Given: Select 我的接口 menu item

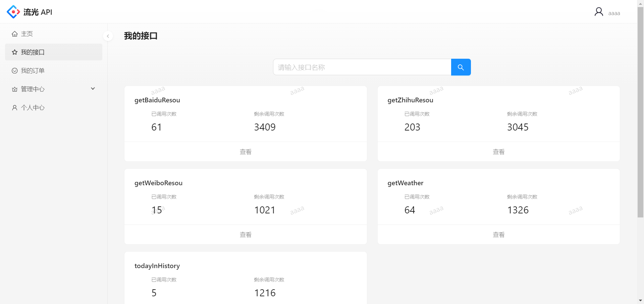Looking at the screenshot, I should coord(54,52).
